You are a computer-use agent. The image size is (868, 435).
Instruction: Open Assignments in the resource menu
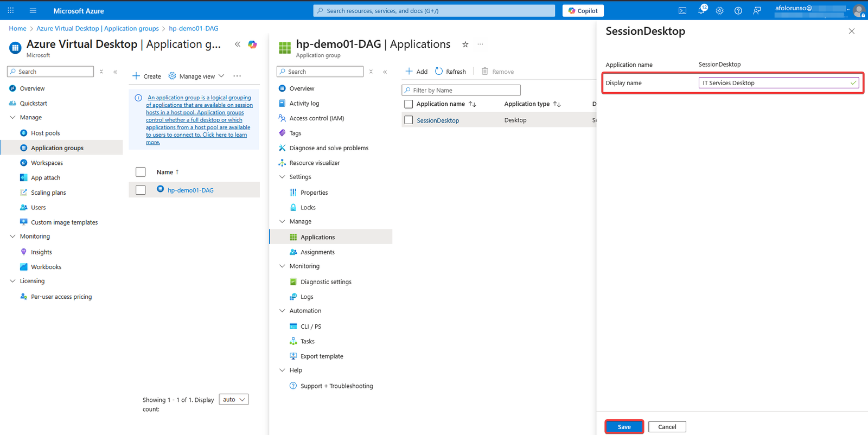[317, 252]
